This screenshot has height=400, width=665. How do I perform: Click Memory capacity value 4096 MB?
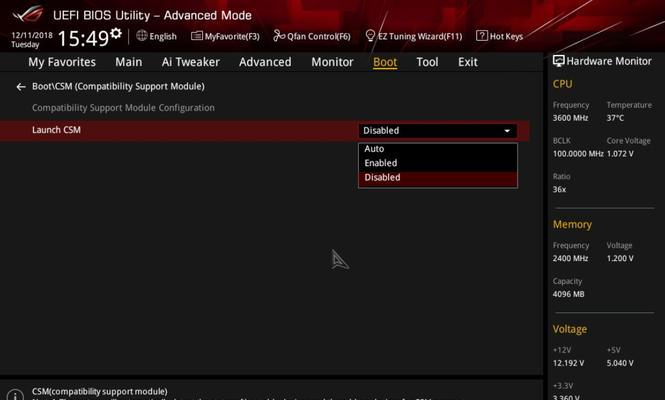click(x=568, y=294)
